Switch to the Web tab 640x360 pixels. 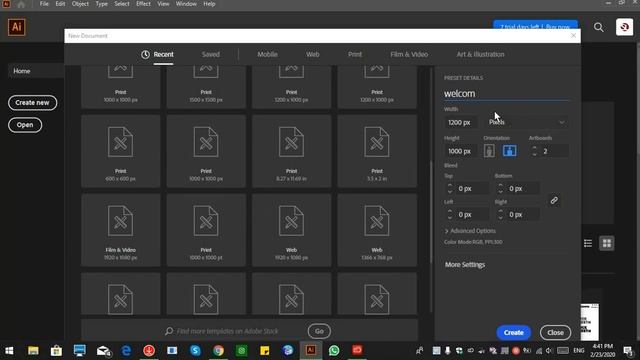tap(313, 54)
